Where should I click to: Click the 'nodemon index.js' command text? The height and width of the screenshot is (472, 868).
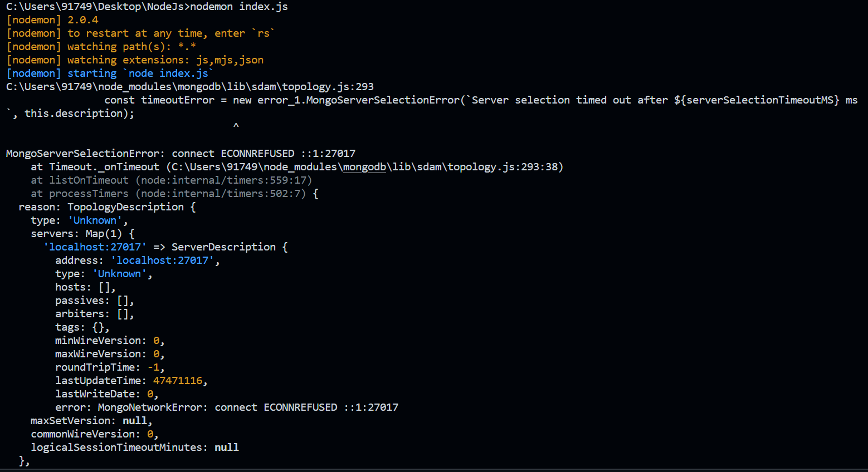(x=239, y=7)
